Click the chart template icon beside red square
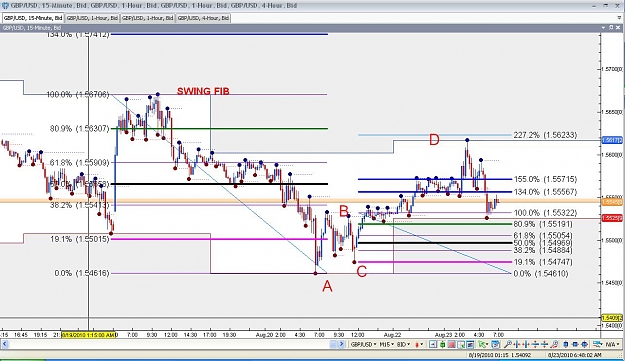Screen dimensions: 625x361 pos(461,344)
